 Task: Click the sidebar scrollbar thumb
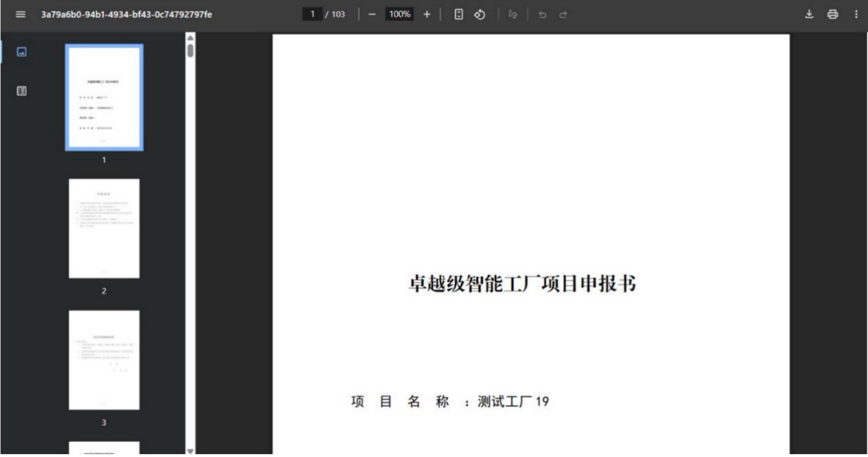[190, 51]
